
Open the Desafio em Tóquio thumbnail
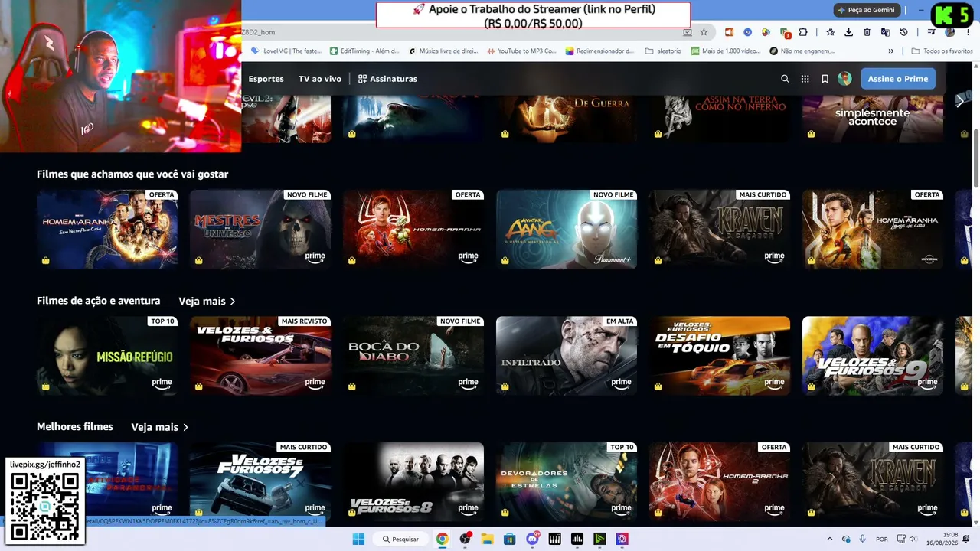(x=720, y=356)
